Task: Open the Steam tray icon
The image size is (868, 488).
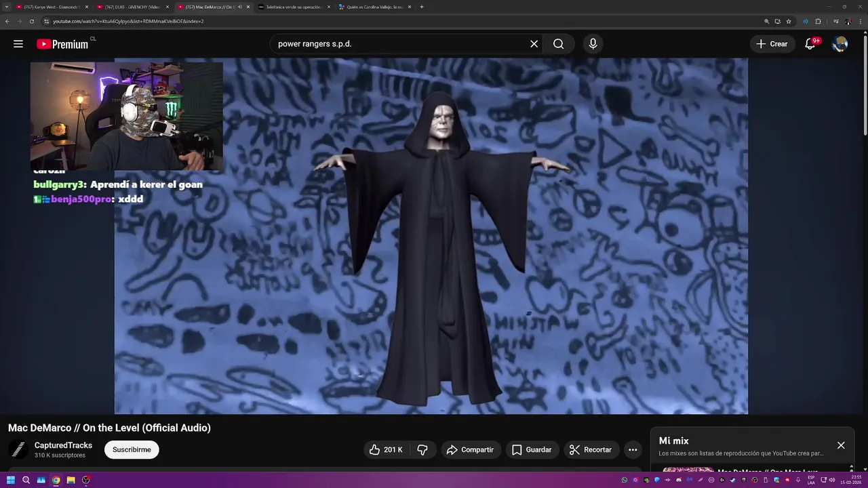Action: (x=733, y=480)
